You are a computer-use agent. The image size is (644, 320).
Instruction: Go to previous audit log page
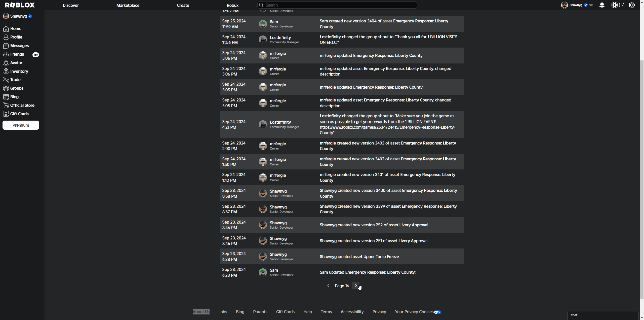tap(328, 286)
